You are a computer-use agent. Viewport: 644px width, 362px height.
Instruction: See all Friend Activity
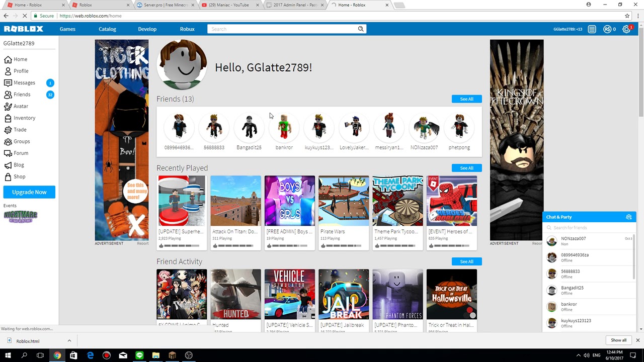pos(466,261)
